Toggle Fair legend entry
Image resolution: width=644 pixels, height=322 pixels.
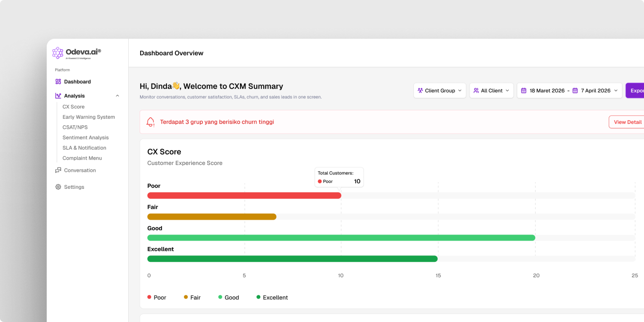[192, 298]
